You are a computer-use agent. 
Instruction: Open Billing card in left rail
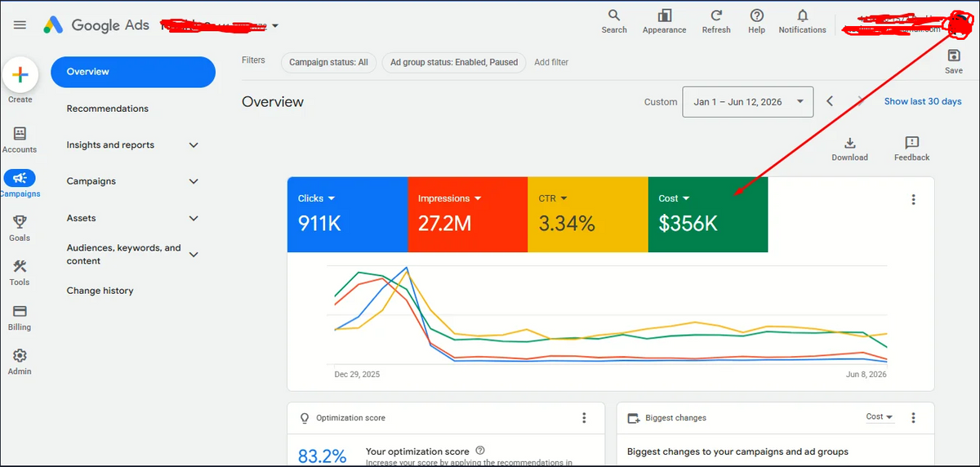pos(20,311)
